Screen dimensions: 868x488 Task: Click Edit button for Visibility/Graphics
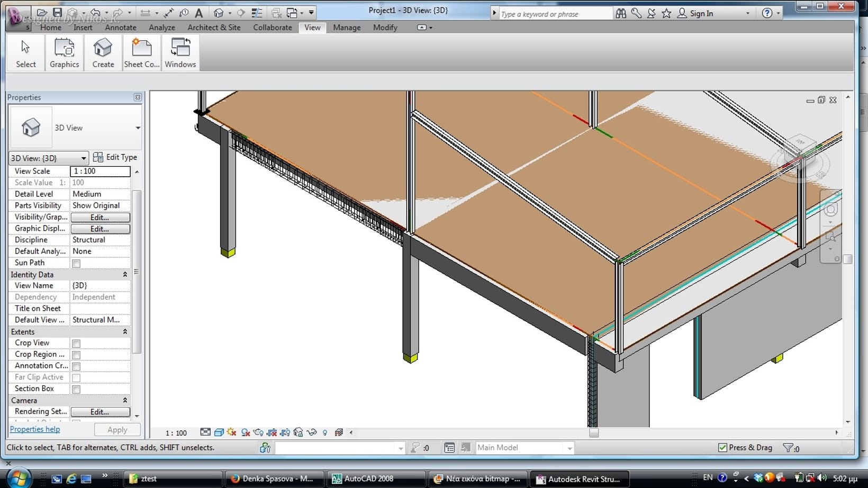click(100, 218)
